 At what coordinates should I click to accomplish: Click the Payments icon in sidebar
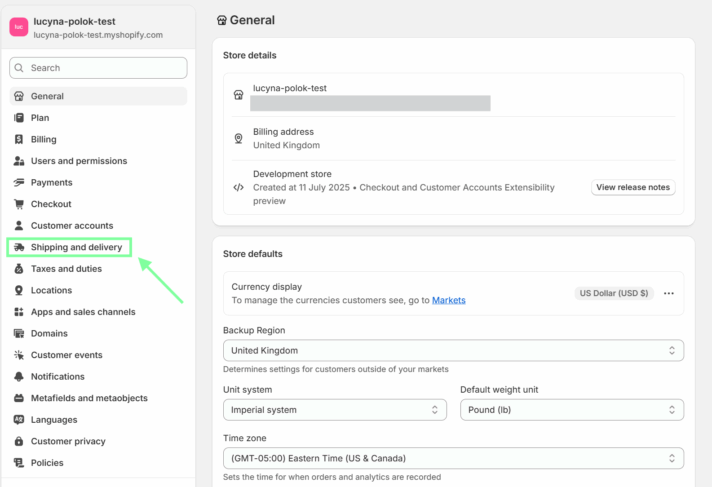[19, 183]
